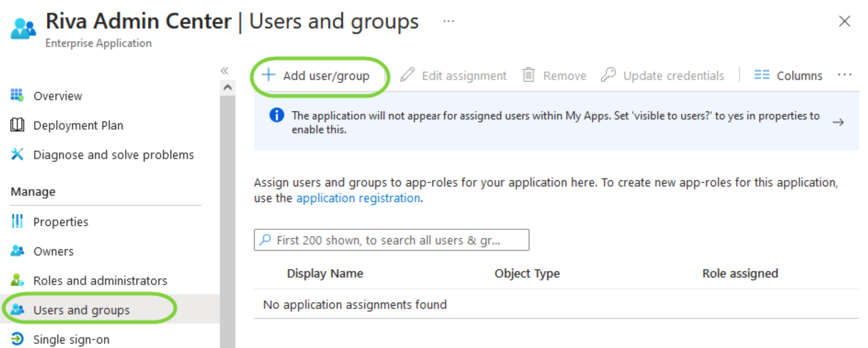Open Diagnose and solve problems
The image size is (868, 348).
point(113,155)
